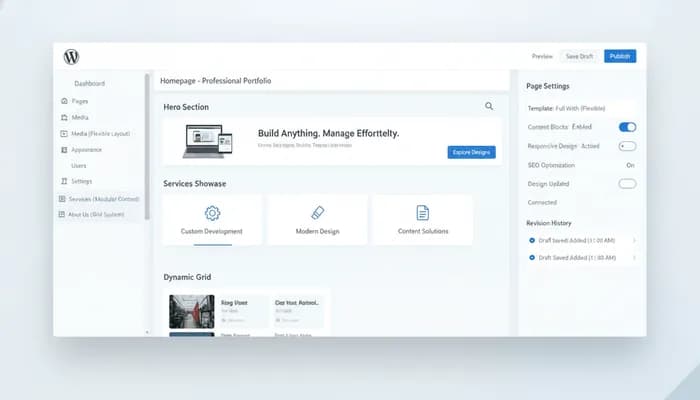Screen dimensions: 700x400
Task: Toggle the Responsive Design switch
Action: click(627, 146)
